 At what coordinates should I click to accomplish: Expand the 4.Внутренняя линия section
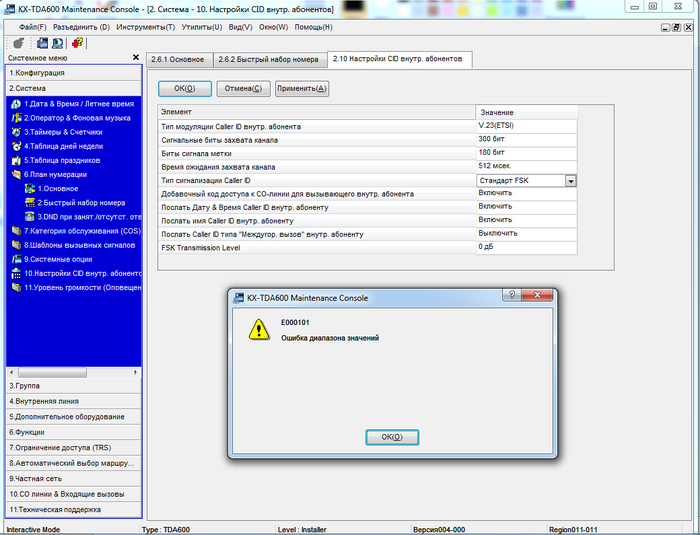74,401
